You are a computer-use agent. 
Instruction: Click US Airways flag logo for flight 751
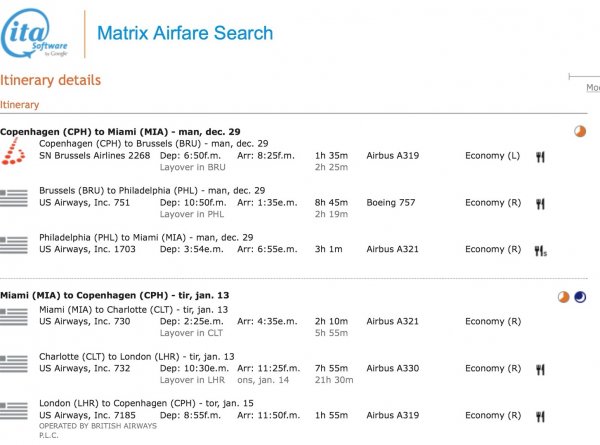coord(14,197)
